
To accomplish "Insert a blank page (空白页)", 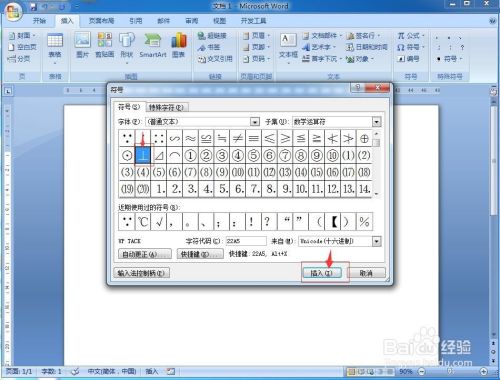I will (x=22, y=47).
